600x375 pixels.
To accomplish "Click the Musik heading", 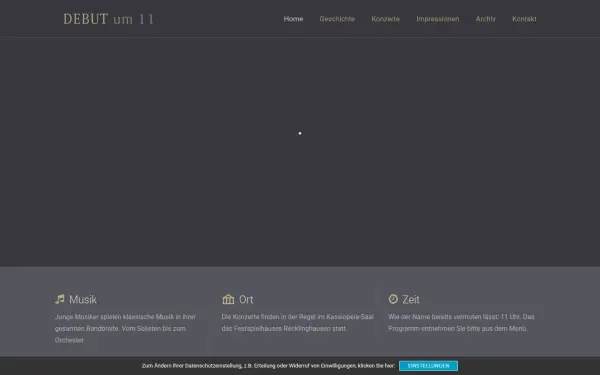I will click(x=83, y=299).
